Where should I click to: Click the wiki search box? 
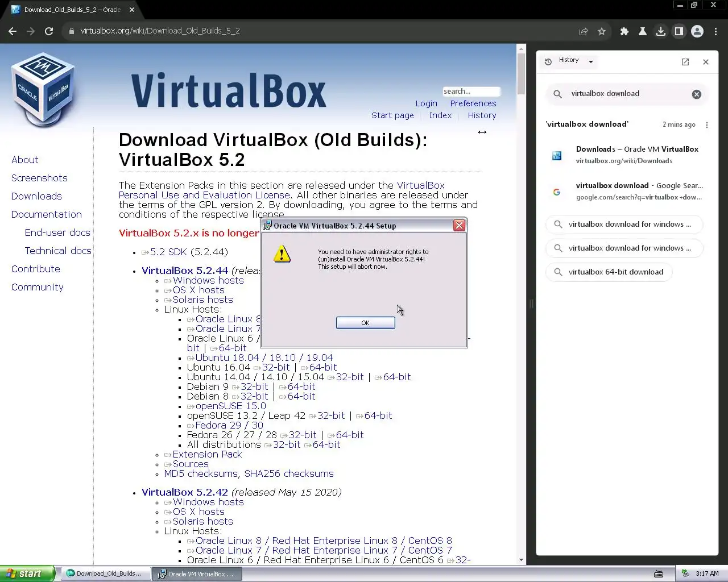[x=471, y=92]
